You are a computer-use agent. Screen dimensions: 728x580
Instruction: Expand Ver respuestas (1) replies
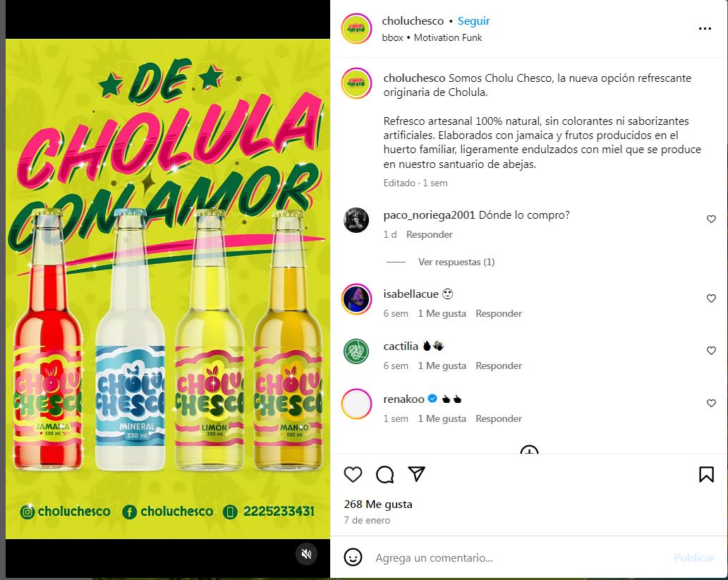click(x=456, y=262)
